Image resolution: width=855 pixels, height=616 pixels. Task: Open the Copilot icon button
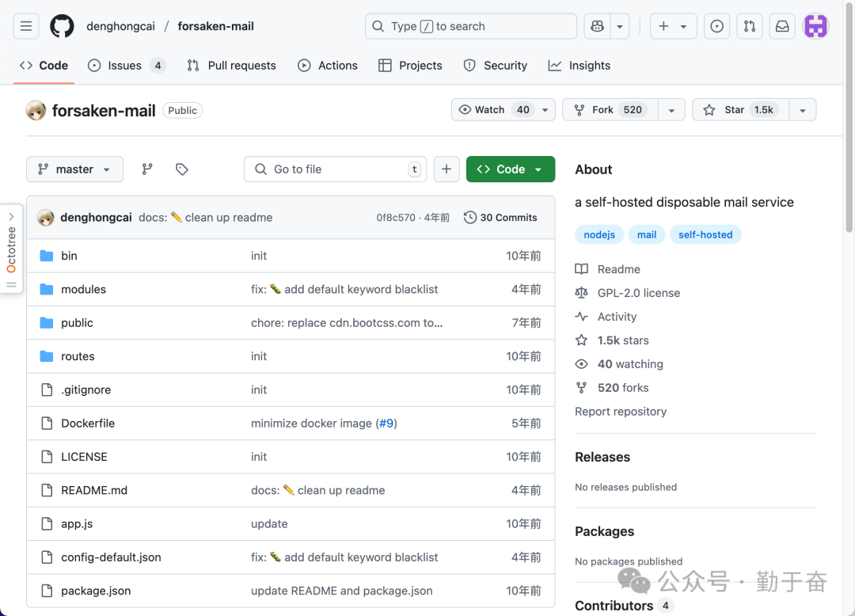(597, 26)
